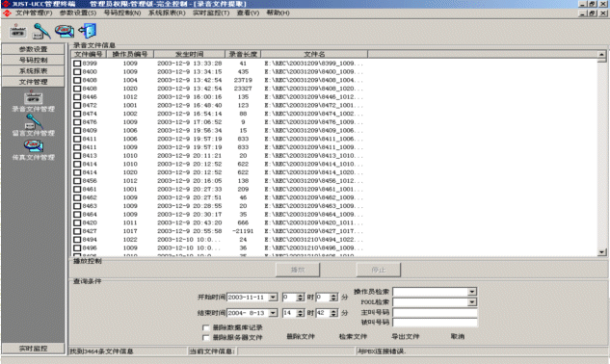Enable 删除数据库记录 checkbox

pyautogui.click(x=206, y=327)
